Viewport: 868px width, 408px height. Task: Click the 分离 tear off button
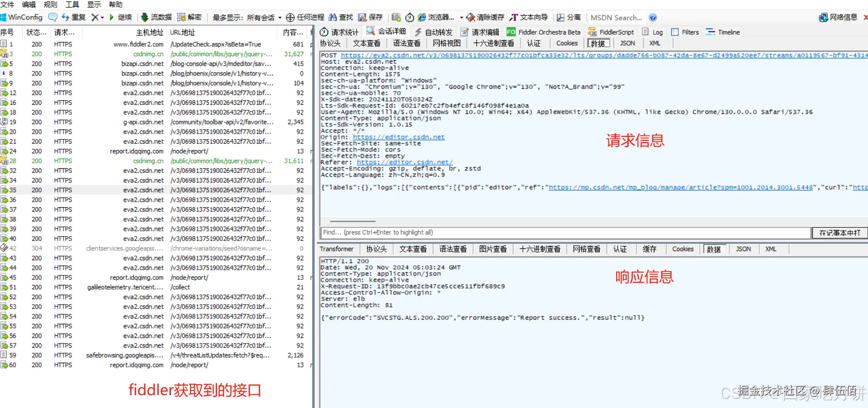[x=569, y=17]
